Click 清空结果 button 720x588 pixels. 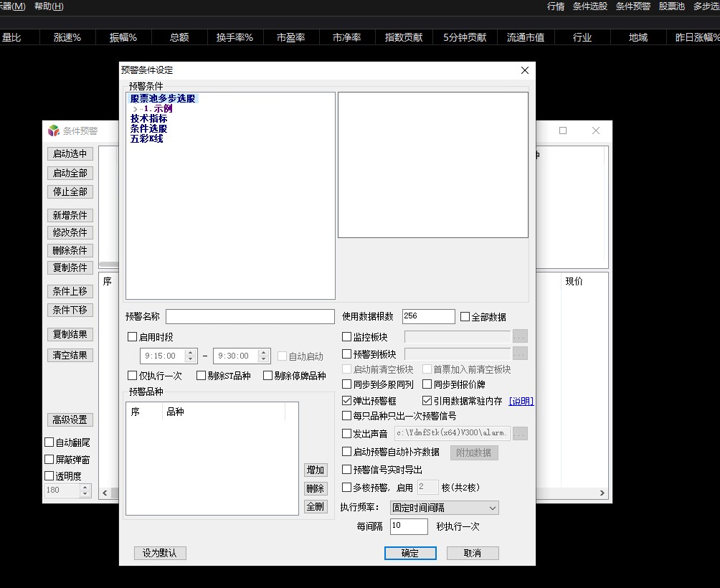pos(70,355)
